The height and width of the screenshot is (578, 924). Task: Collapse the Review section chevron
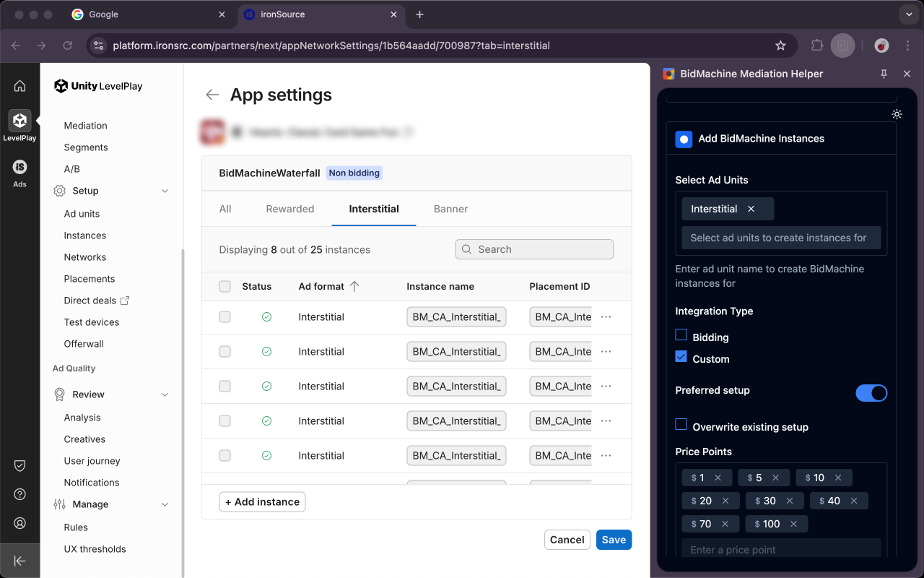[165, 394]
